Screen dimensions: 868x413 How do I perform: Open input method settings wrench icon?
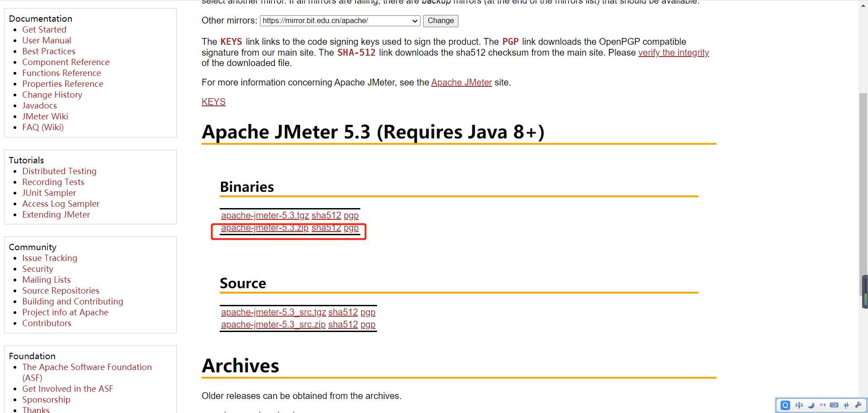[858, 405]
